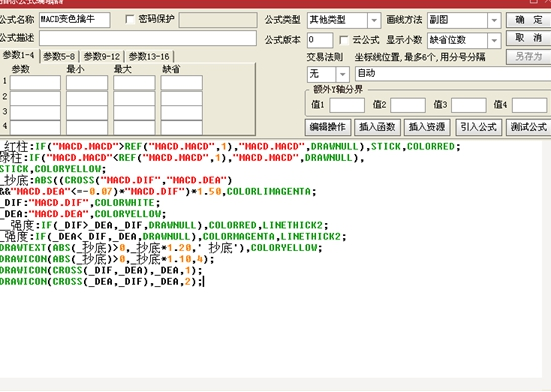Click row 1 缺省 field
Image resolution: width=551 pixels, height=392 pixels.
coord(181,83)
